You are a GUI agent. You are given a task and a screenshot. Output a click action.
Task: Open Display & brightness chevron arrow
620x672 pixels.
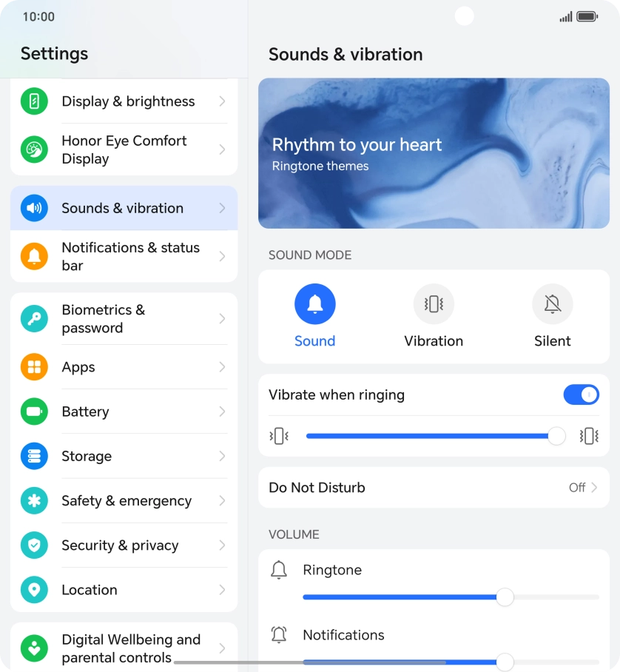[222, 101]
